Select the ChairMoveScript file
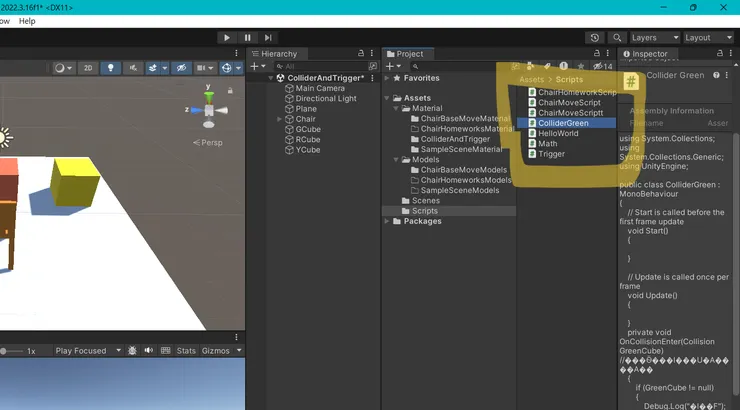The width and height of the screenshot is (740, 410). click(570, 102)
